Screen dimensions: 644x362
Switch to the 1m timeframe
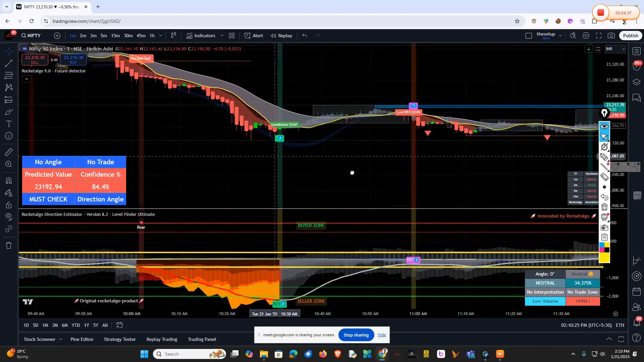(x=72, y=36)
